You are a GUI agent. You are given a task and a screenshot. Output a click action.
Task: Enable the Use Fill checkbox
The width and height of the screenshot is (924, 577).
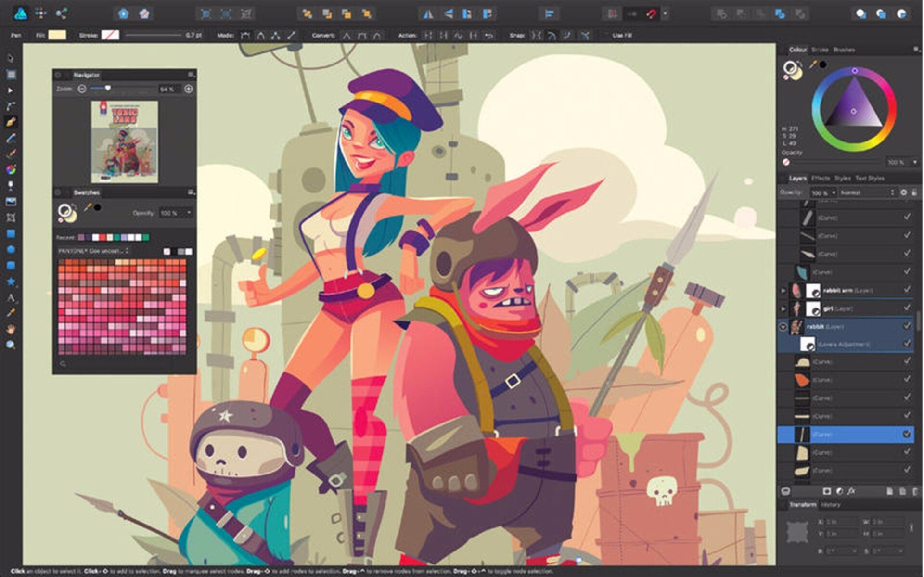[x=605, y=35]
